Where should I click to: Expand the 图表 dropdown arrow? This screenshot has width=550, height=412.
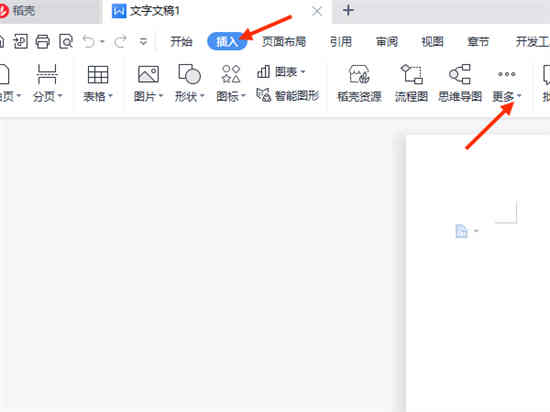303,72
